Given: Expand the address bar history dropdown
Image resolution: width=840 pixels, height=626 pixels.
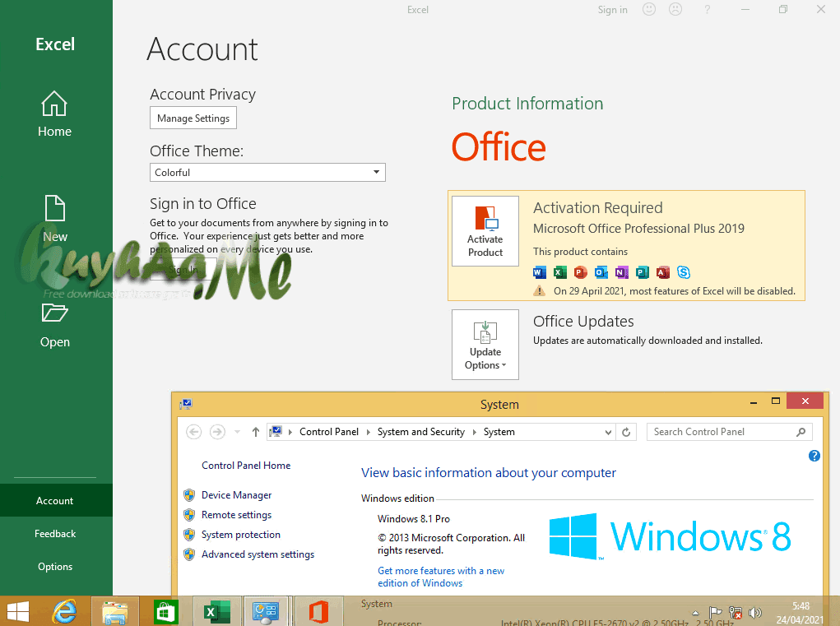Looking at the screenshot, I should tap(608, 432).
